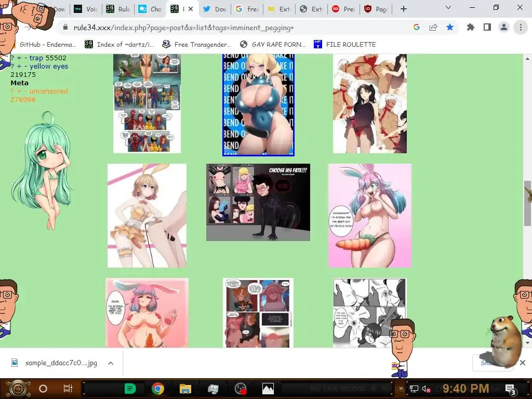Share this page via share icon
532x399 pixels.
pos(433,28)
